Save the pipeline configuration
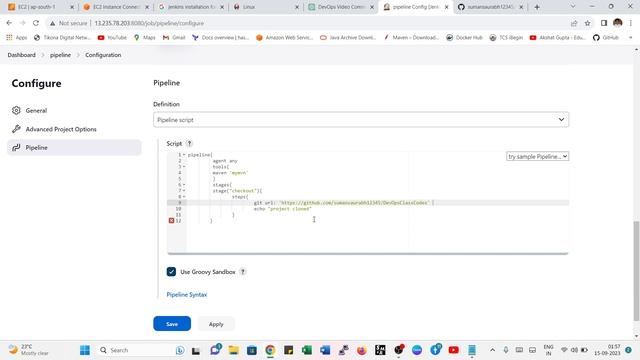 172,324
